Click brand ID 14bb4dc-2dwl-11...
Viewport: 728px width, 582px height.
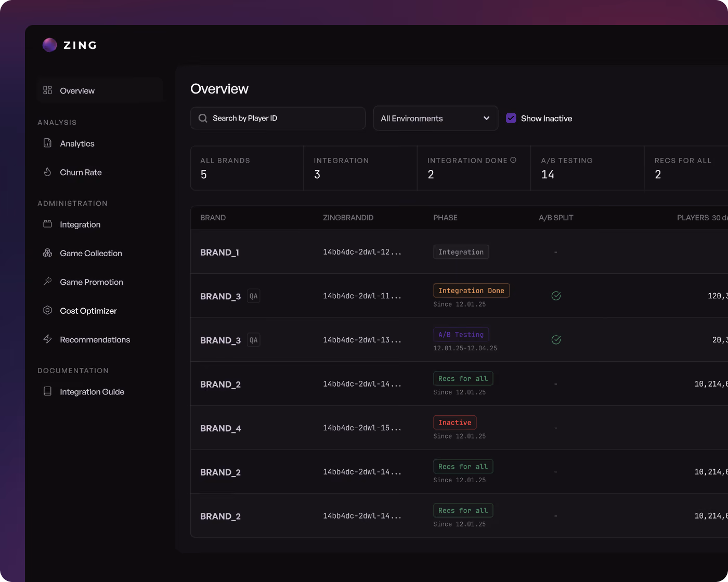tap(362, 296)
